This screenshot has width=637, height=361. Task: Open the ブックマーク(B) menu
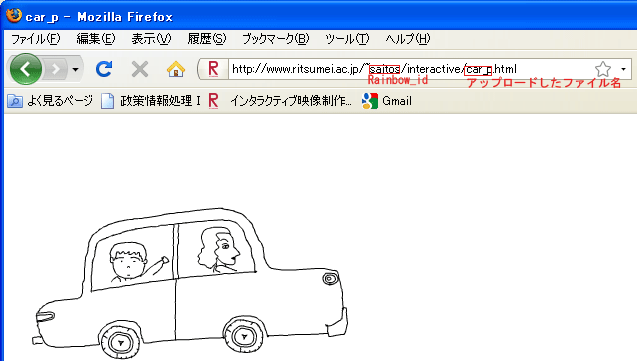(x=275, y=39)
